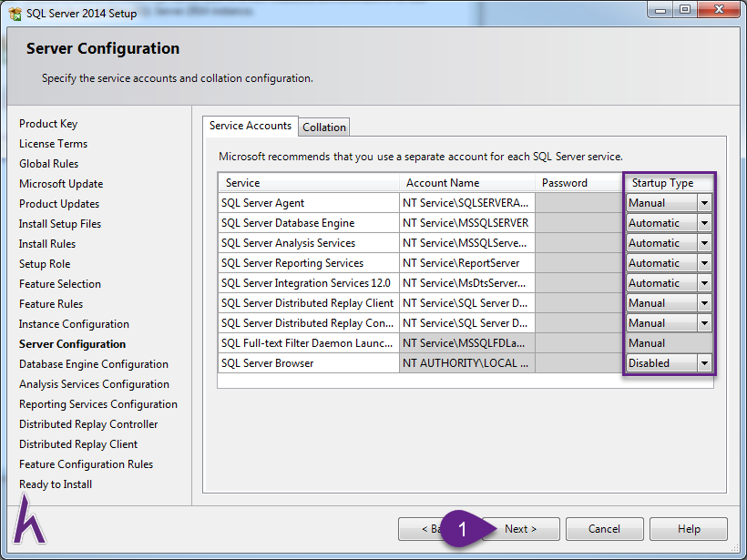
Task: Select account name NT Service\MSSQLFDLa... cell
Action: (466, 343)
